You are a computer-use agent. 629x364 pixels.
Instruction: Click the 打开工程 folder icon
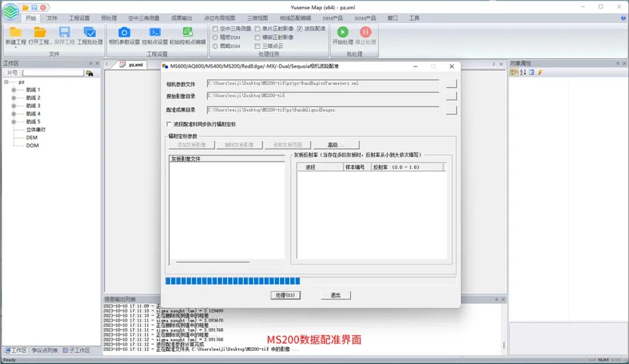click(40, 33)
